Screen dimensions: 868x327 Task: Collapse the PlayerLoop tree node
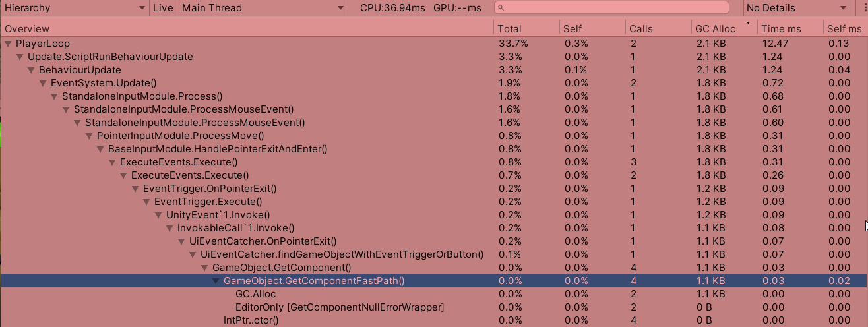[8, 44]
